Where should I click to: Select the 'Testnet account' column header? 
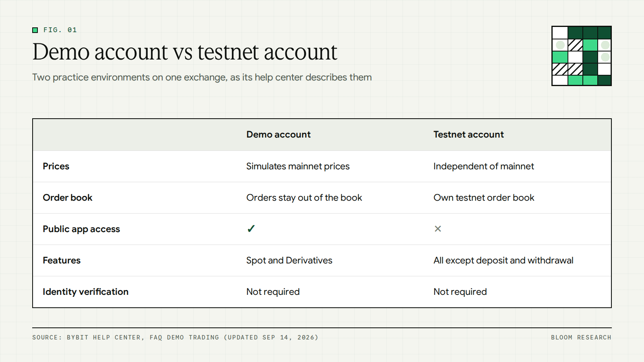click(x=469, y=135)
